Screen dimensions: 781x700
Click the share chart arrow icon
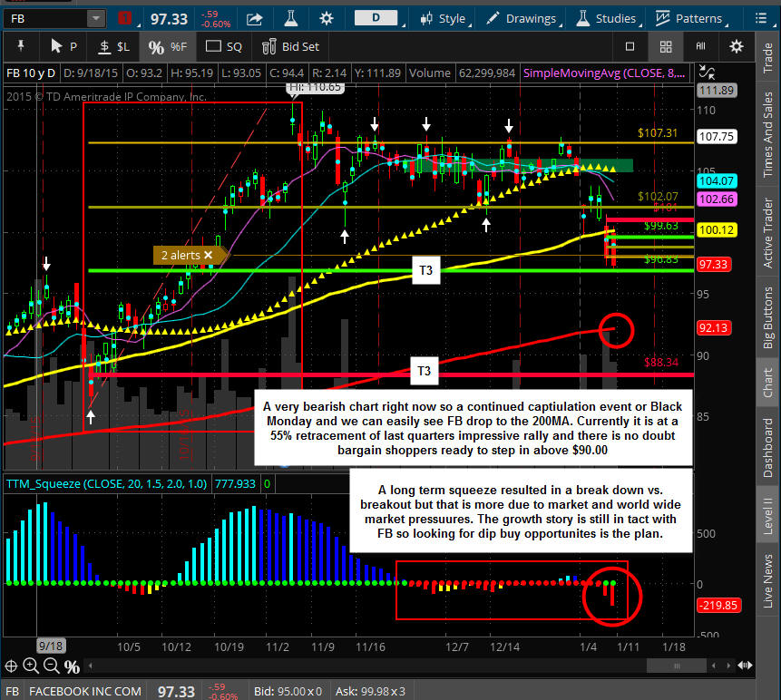pos(255,19)
